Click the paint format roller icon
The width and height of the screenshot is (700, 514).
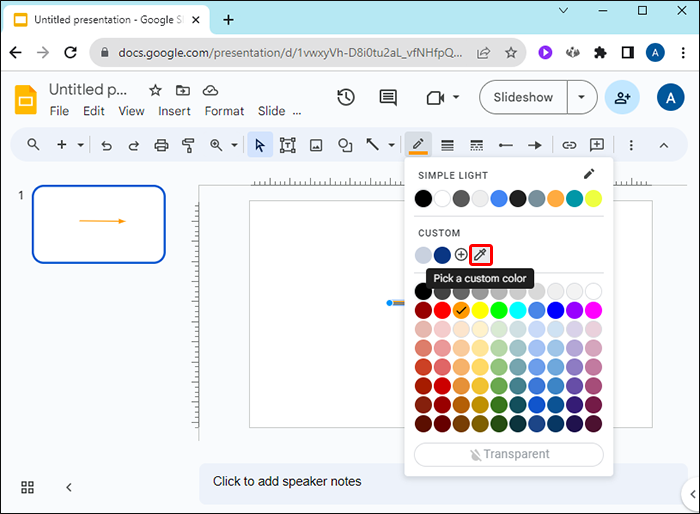[x=188, y=145]
